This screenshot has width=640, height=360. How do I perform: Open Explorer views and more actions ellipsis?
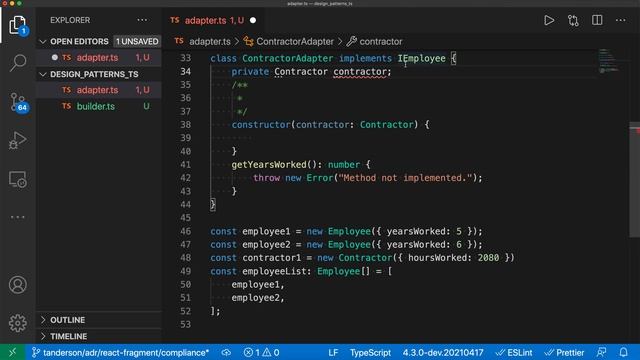pyautogui.click(x=142, y=20)
